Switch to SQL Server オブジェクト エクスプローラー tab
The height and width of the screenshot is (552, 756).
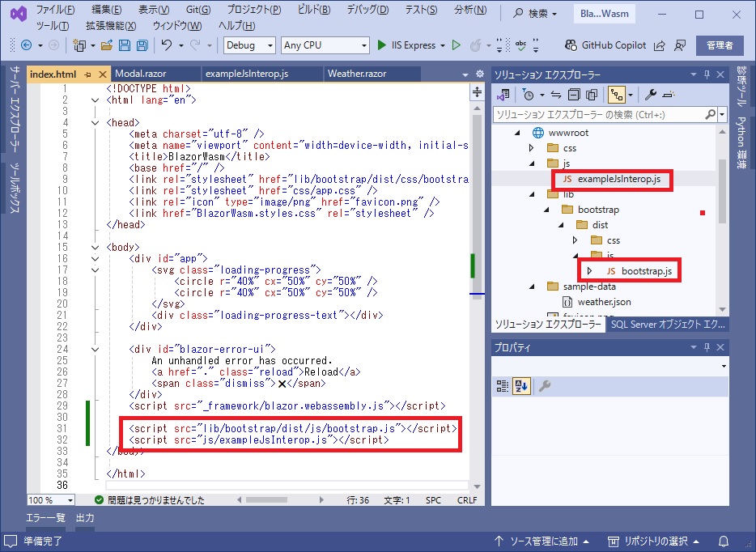click(668, 325)
